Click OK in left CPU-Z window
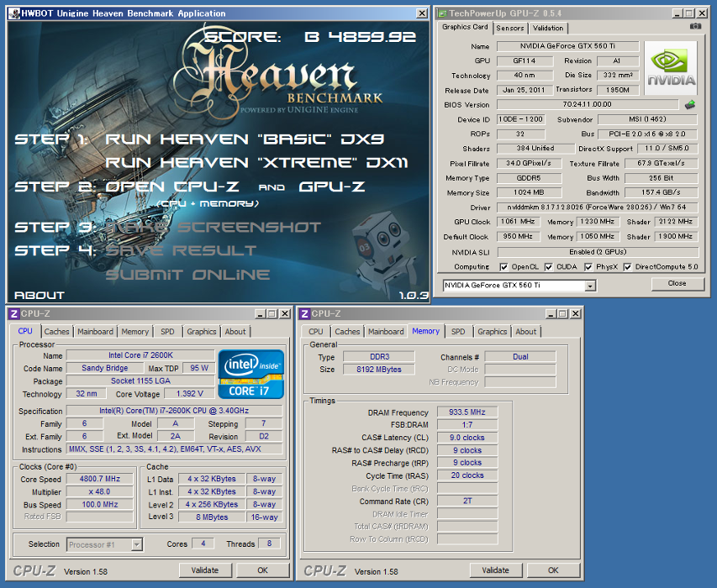The image size is (717, 588). click(x=262, y=570)
